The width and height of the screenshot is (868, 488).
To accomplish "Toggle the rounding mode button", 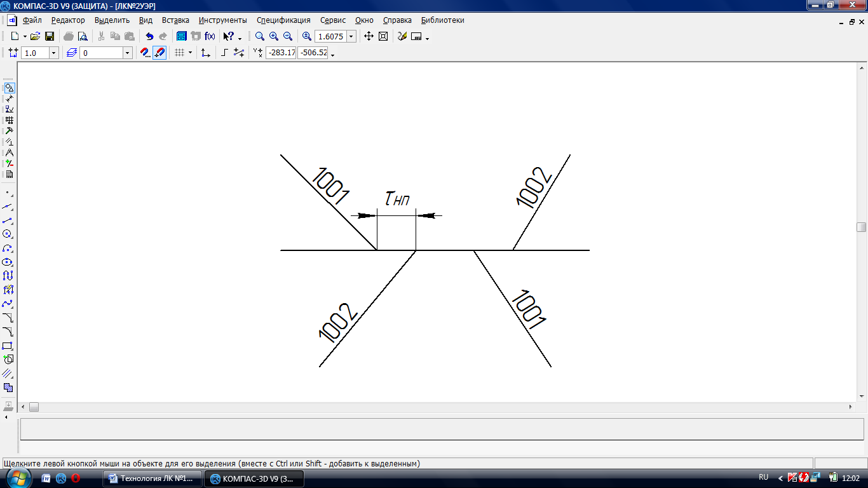I will pyautogui.click(x=239, y=53).
